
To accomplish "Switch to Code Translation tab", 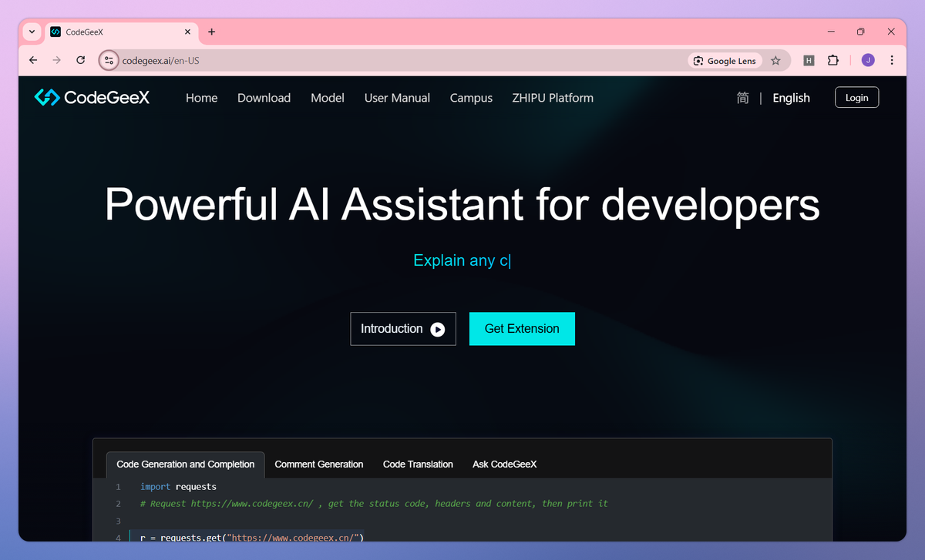I will [x=418, y=464].
